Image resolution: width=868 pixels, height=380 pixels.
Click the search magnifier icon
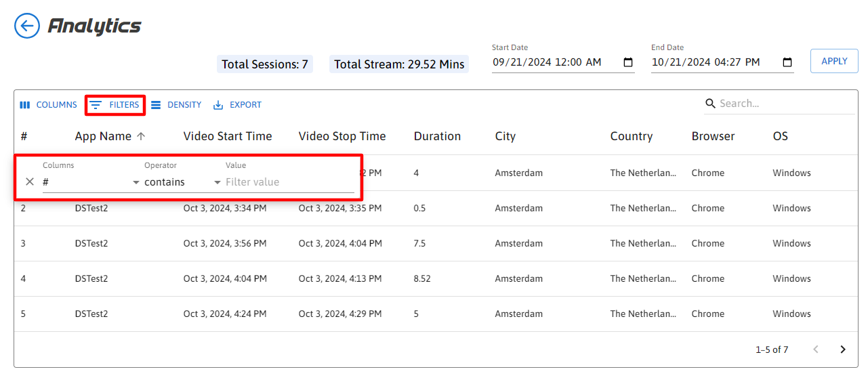click(x=710, y=104)
